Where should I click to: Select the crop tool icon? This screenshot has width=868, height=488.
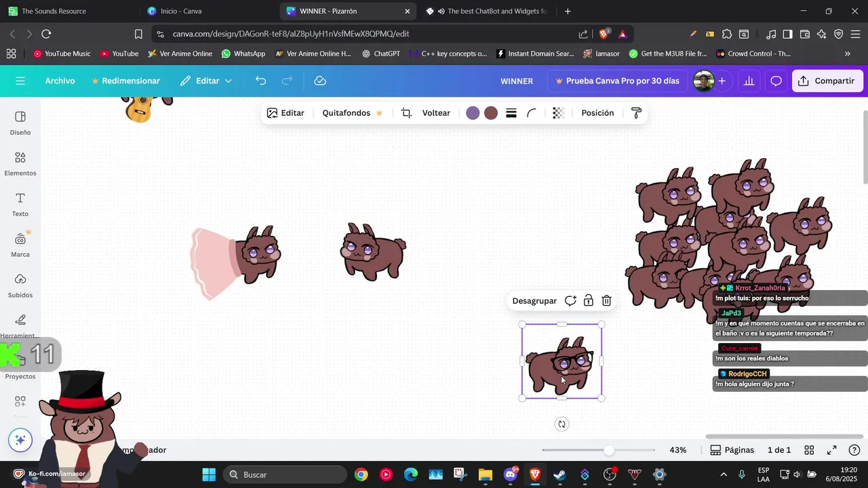pos(406,113)
